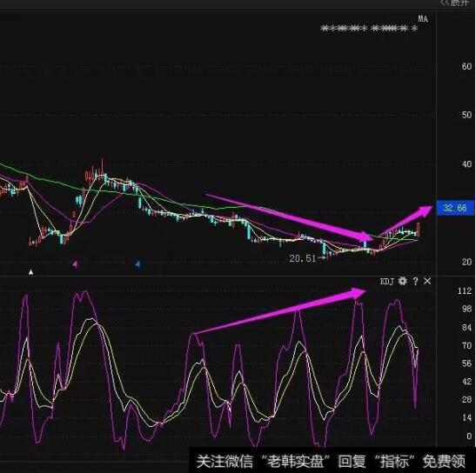Image resolution: width=476 pixels, height=473 pixels.
Task: Click the KDJ indicator name label
Action: click(386, 282)
